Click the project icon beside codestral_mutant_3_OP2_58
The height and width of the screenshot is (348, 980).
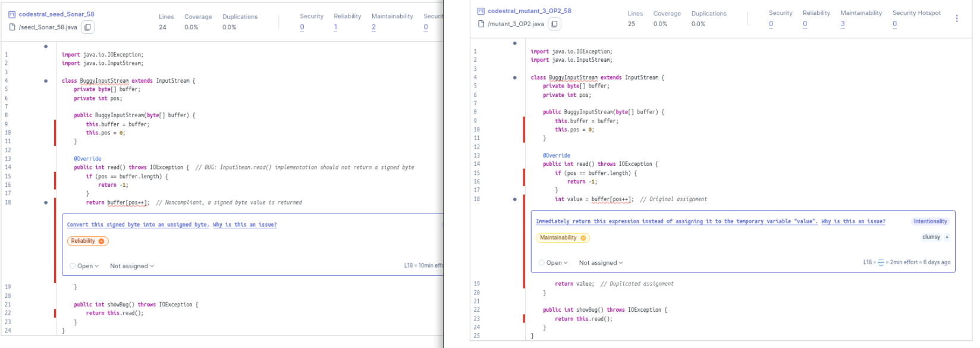pos(481,11)
